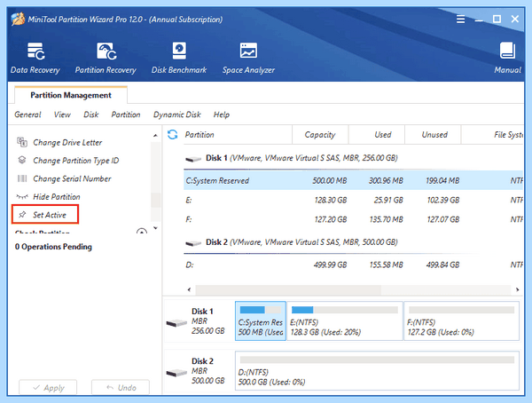Image resolution: width=532 pixels, height=403 pixels.
Task: Open the Partition menu
Action: pos(126,115)
